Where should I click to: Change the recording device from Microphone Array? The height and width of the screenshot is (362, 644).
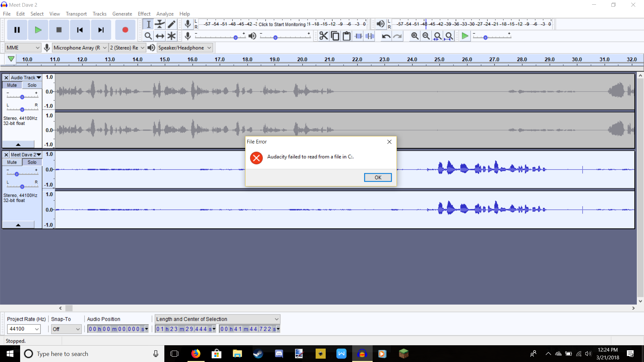tap(104, 48)
